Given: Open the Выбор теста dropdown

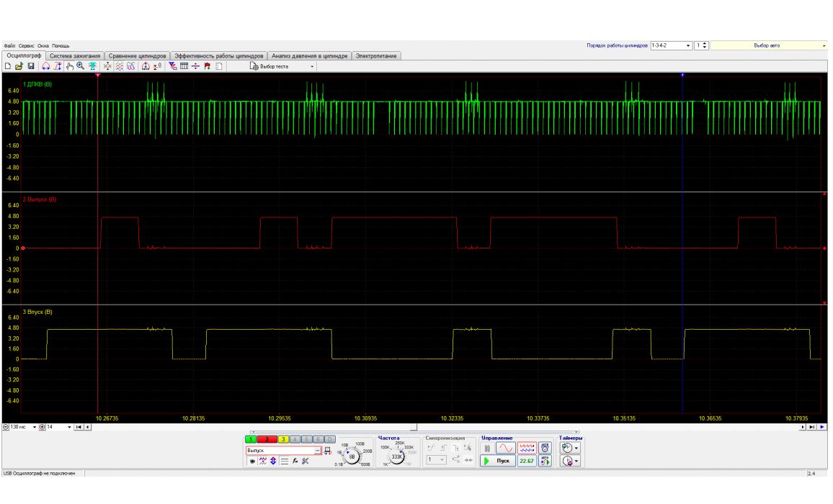Looking at the screenshot, I should coord(312,66).
